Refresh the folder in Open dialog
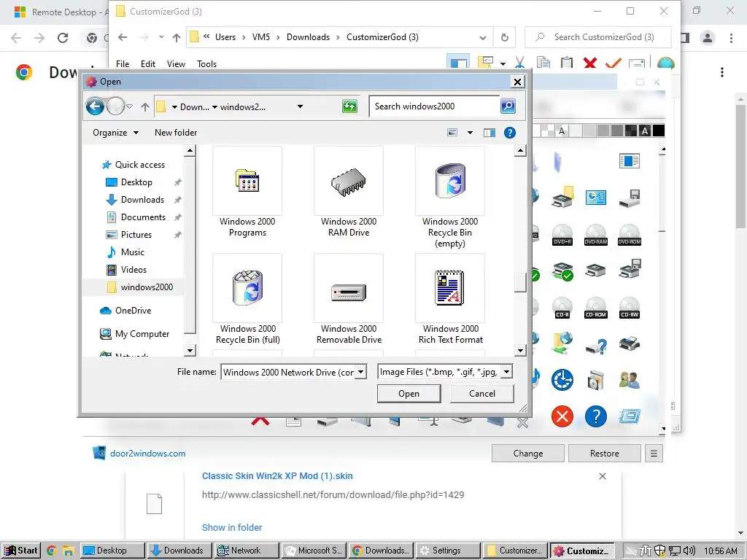The image size is (747, 560). (349, 106)
